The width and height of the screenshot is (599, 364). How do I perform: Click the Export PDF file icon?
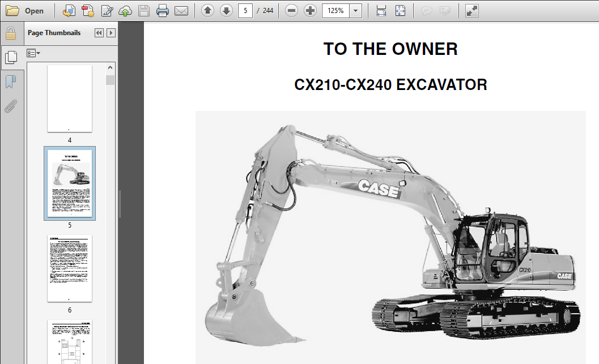(x=69, y=11)
